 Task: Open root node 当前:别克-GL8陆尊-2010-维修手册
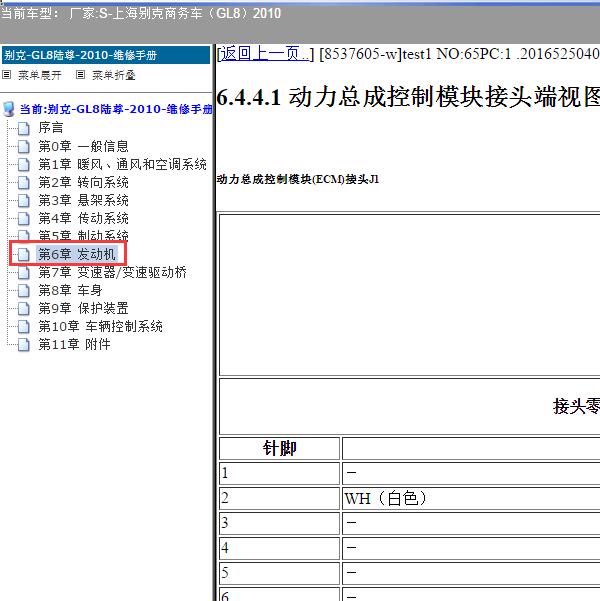click(x=116, y=109)
